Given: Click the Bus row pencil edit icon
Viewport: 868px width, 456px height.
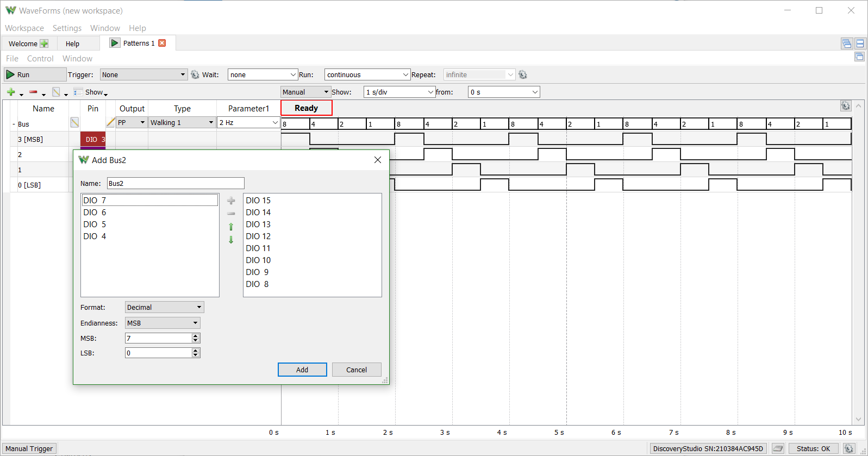Looking at the screenshot, I should (x=110, y=122).
